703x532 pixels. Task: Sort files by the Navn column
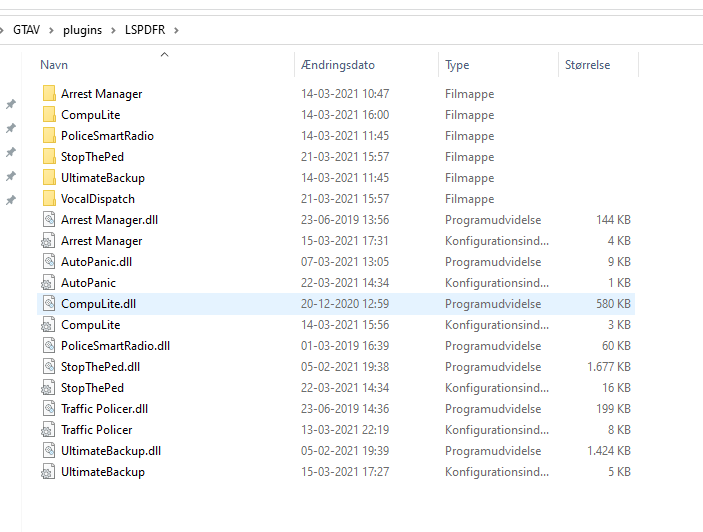coord(54,65)
